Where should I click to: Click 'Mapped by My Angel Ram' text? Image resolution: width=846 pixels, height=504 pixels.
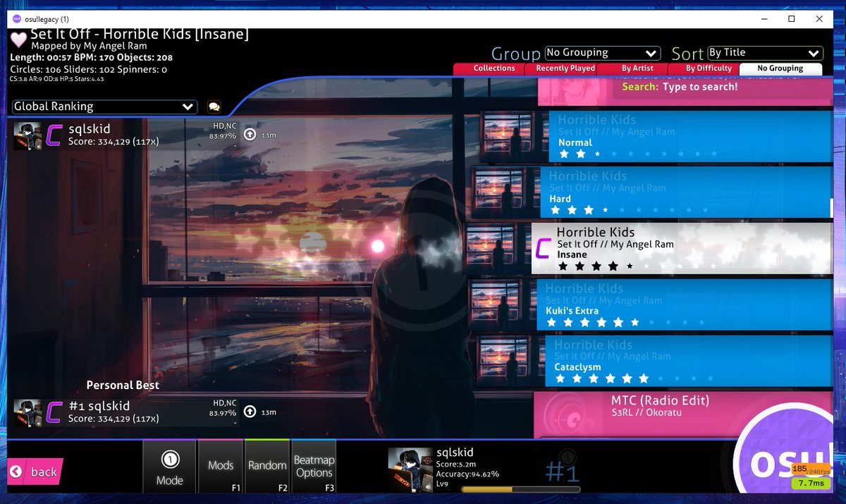click(x=89, y=46)
